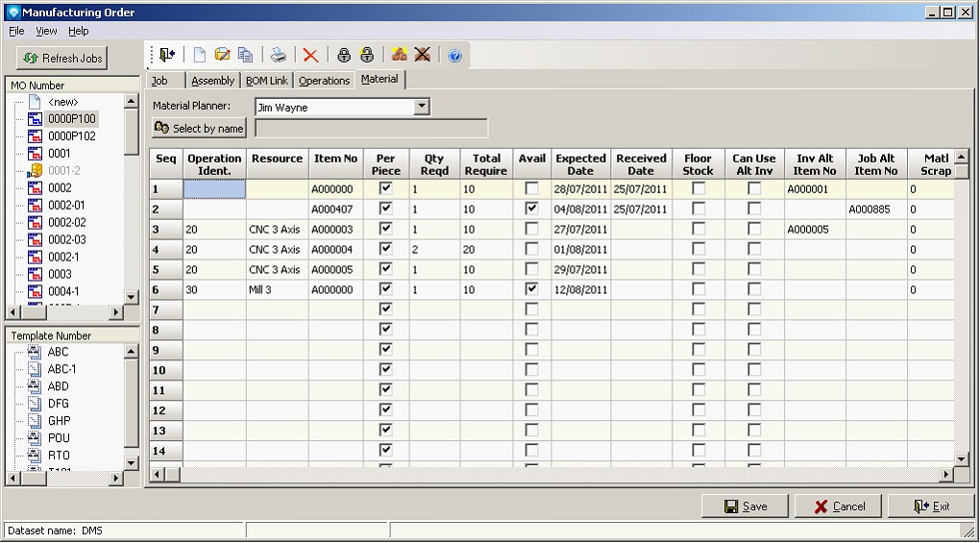Click the grid's horizontal scrollbar right arrow

point(946,475)
